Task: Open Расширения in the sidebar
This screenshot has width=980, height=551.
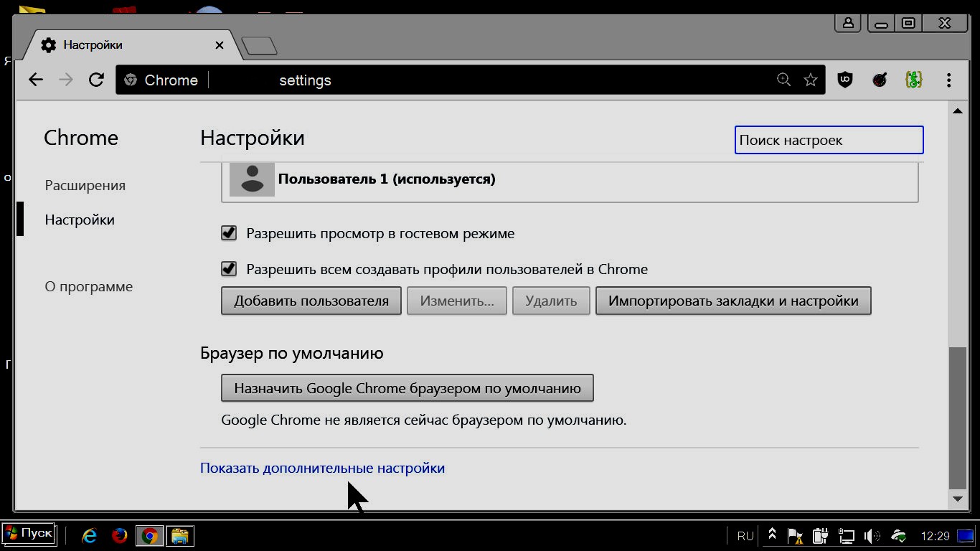Action: pyautogui.click(x=85, y=185)
